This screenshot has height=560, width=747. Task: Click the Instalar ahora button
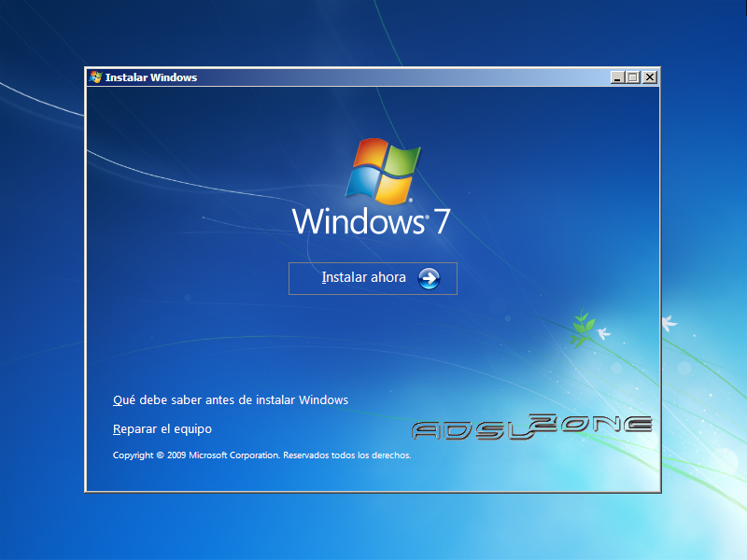click(373, 278)
